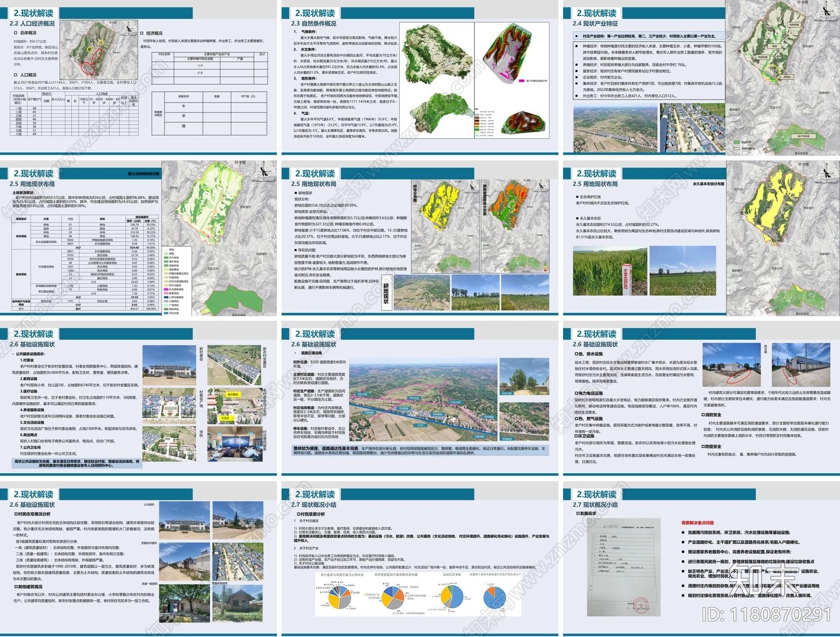Click the "停车设施" paragraph label
Viewport: 840px width, 637px height.
[301, 429]
